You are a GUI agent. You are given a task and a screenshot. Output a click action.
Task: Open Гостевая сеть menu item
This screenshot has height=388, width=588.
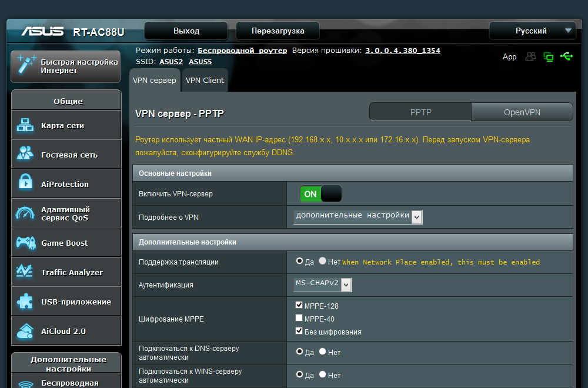[66, 154]
